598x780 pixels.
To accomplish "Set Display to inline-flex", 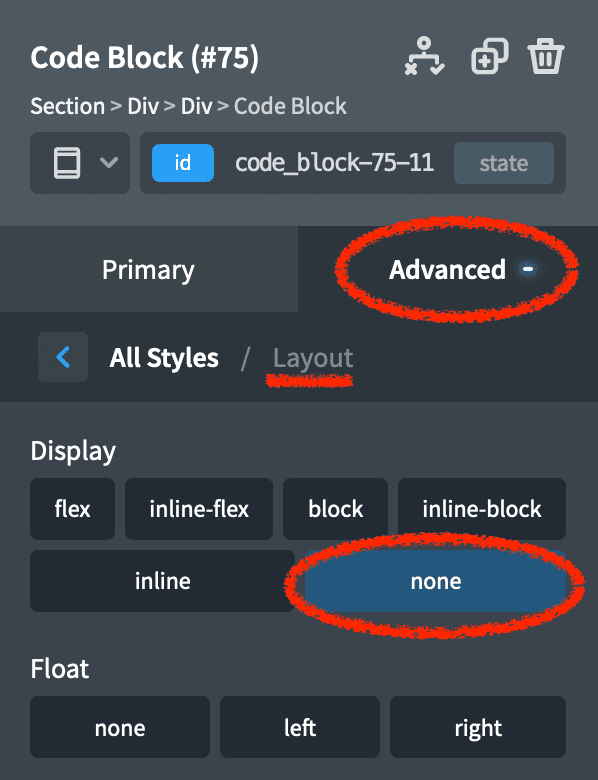I will (199, 509).
